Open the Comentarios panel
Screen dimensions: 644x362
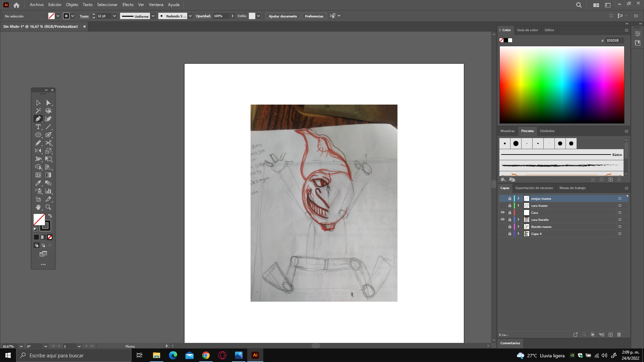click(510, 343)
